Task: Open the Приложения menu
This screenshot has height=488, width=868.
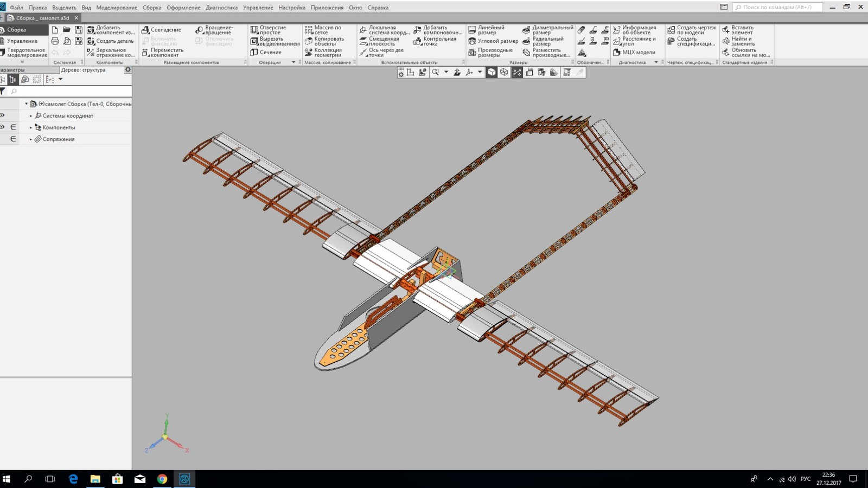Action: point(327,8)
